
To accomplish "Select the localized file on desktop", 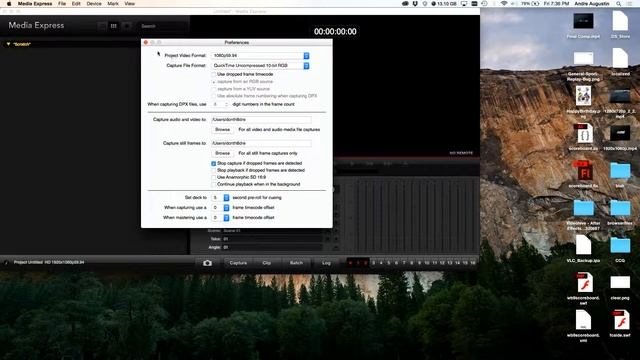I will click(x=620, y=58).
